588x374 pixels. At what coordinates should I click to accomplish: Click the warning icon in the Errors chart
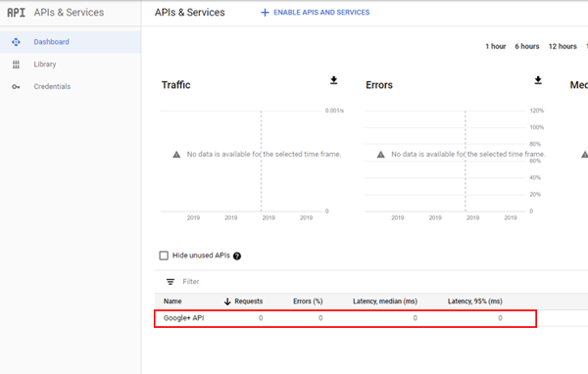[x=380, y=155]
